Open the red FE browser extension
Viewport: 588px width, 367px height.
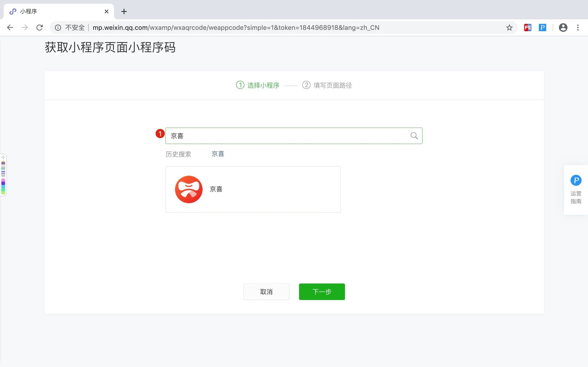[528, 28]
